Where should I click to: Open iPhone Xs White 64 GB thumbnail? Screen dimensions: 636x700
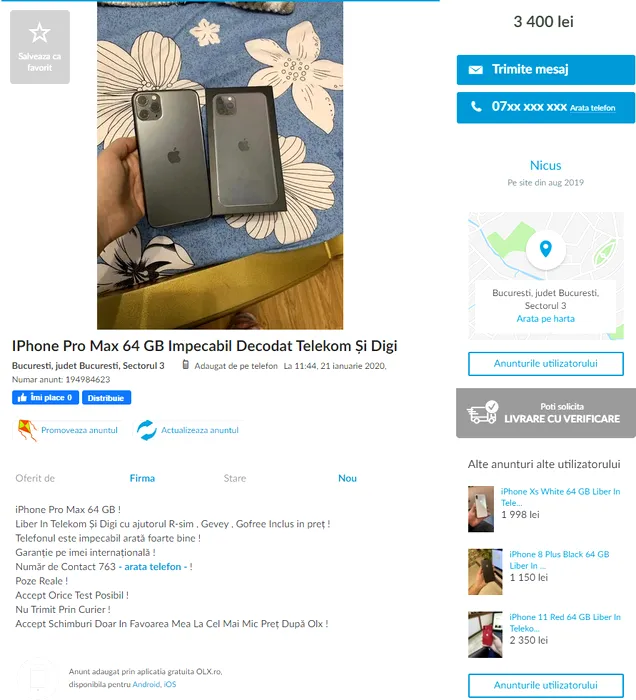point(481,509)
